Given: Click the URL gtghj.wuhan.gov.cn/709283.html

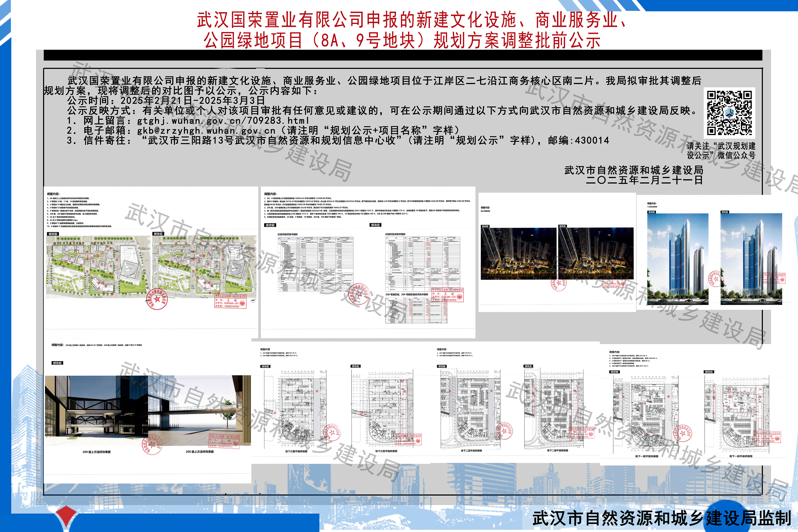Looking at the screenshot, I should point(223,120).
